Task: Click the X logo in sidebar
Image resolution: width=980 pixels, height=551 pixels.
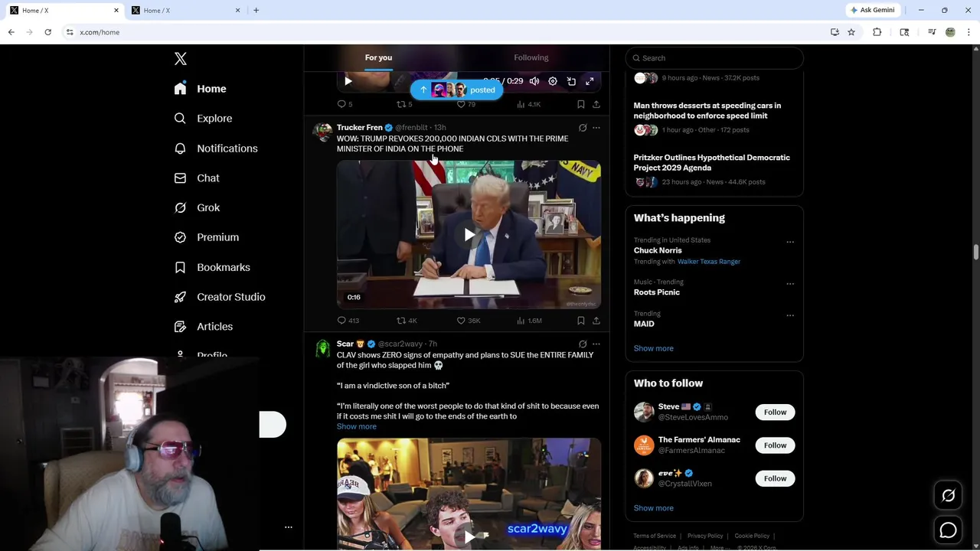Action: [x=181, y=59]
